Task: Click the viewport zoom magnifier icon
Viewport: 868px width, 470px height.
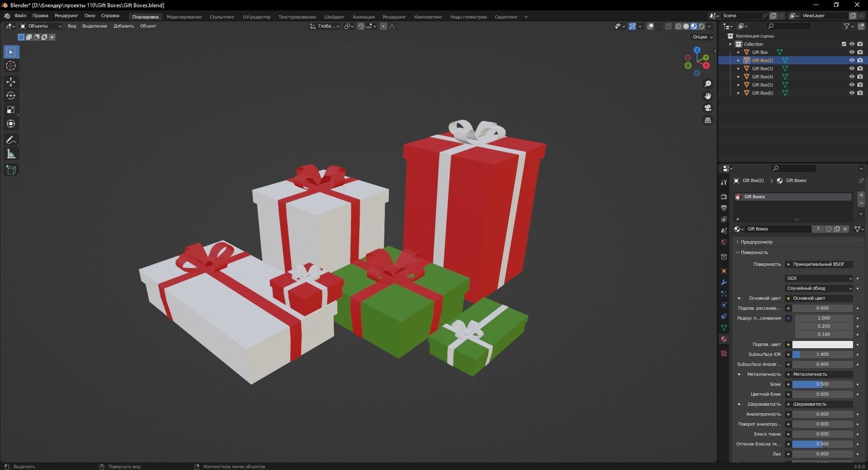Action: pos(708,84)
